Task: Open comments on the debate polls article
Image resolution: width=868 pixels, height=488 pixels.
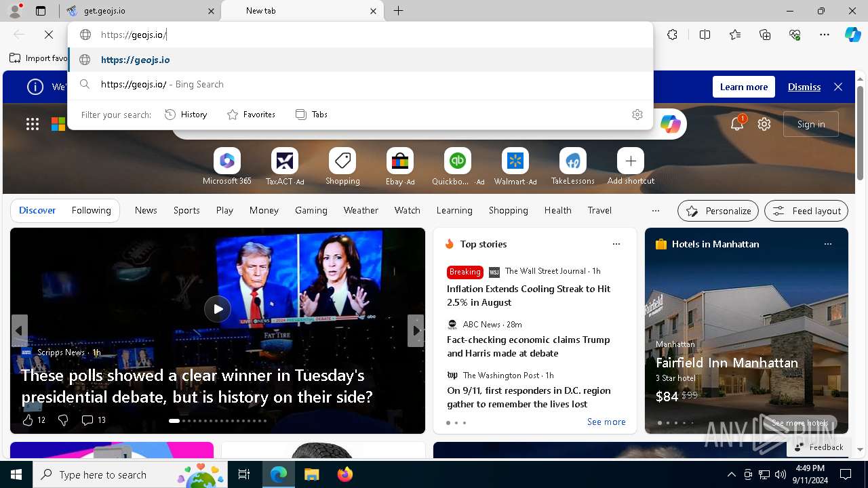Action: 94,420
